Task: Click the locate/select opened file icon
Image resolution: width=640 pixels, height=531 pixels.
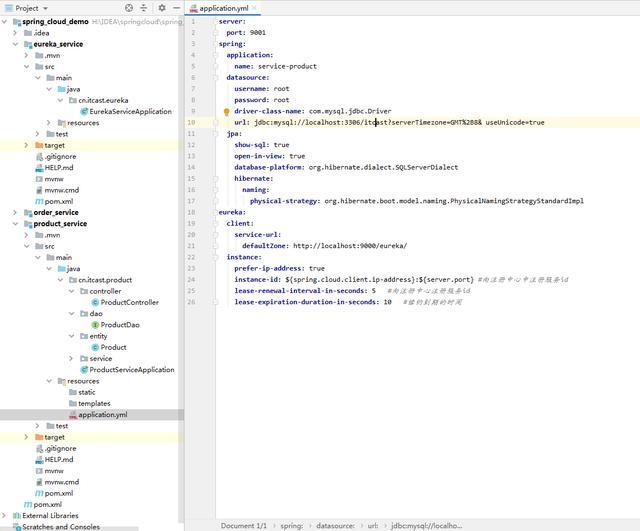Action: click(129, 8)
